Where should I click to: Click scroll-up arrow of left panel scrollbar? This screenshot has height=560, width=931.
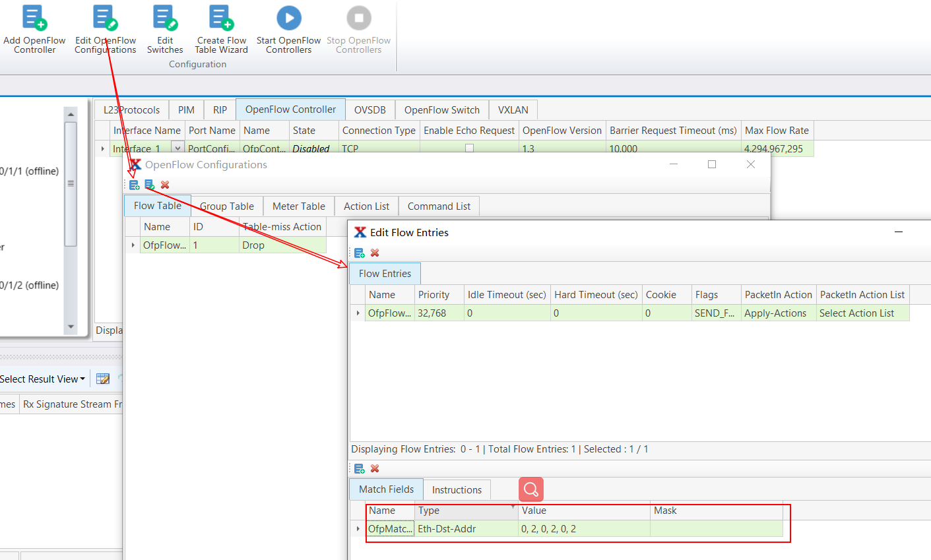pos(71,114)
